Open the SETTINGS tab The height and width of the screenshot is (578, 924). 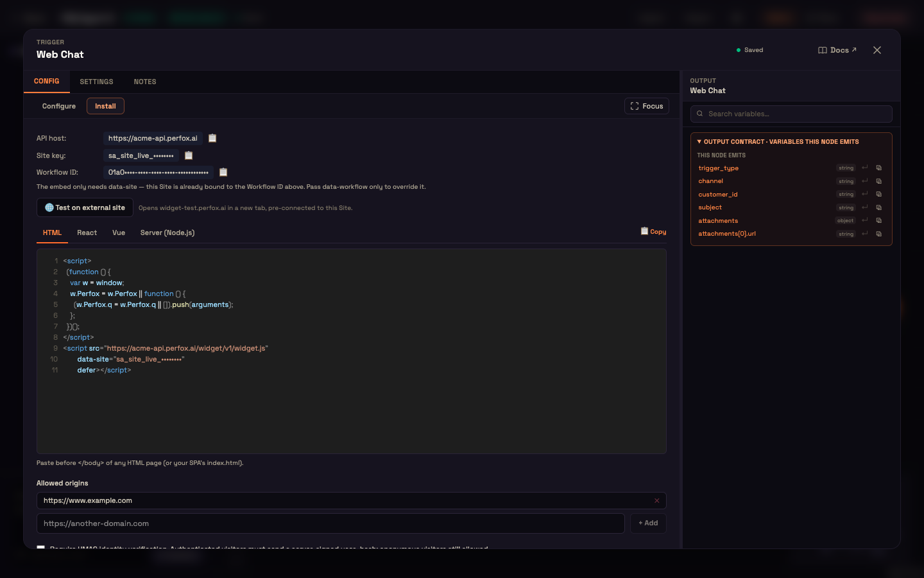click(x=96, y=82)
